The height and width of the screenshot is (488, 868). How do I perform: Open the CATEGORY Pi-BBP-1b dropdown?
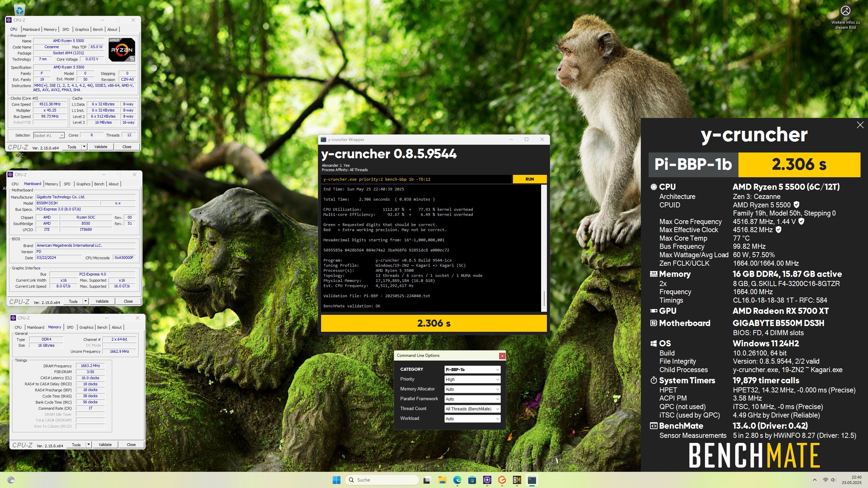pos(472,370)
